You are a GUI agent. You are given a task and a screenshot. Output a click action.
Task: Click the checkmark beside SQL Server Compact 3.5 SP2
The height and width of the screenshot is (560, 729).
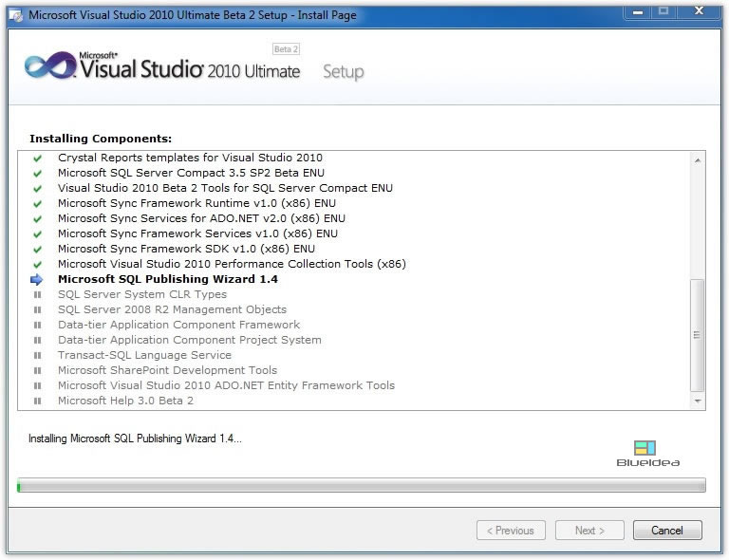click(37, 174)
